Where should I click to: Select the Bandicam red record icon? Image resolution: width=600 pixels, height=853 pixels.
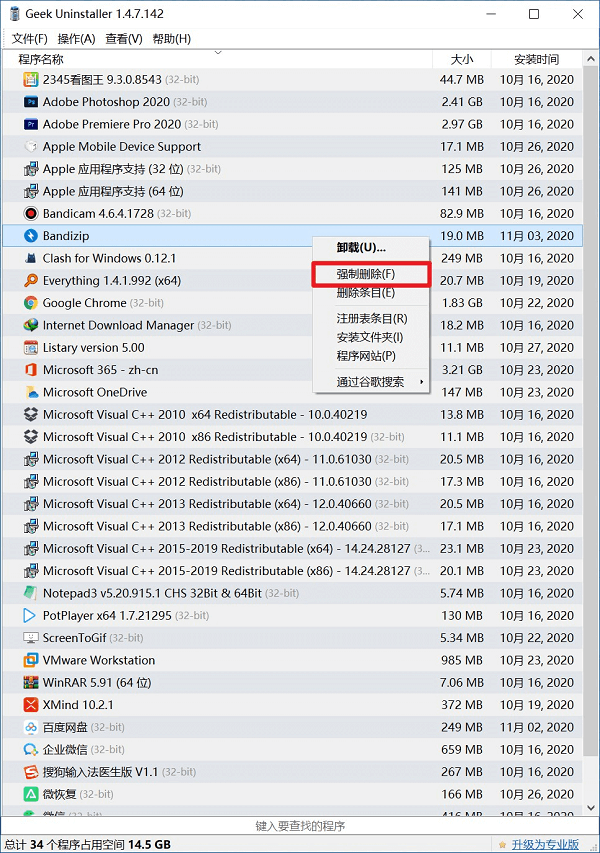coord(31,214)
